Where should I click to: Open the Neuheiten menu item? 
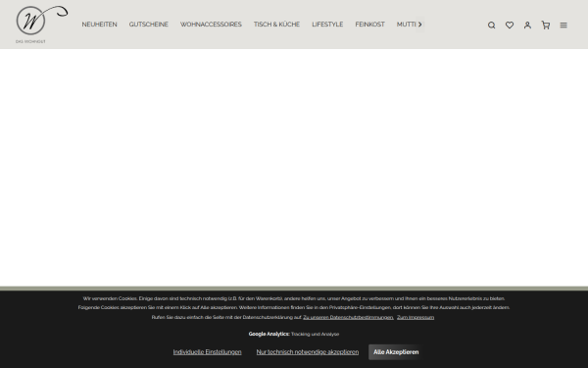pos(99,25)
